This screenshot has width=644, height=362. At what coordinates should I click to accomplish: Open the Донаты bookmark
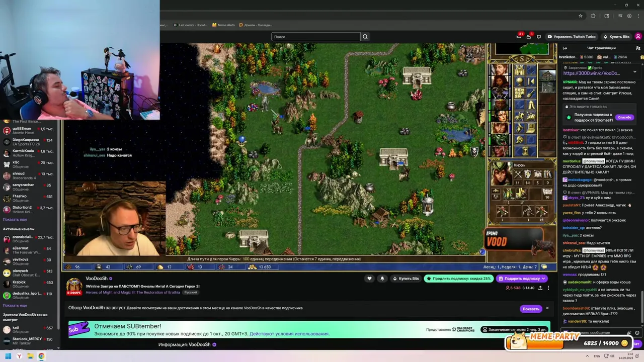(x=256, y=25)
